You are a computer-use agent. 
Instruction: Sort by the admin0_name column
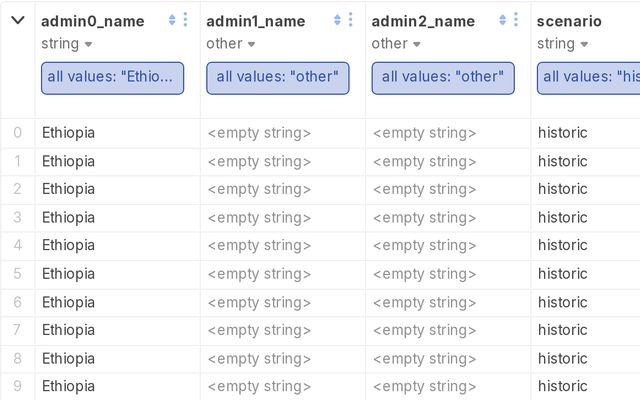tap(172, 20)
